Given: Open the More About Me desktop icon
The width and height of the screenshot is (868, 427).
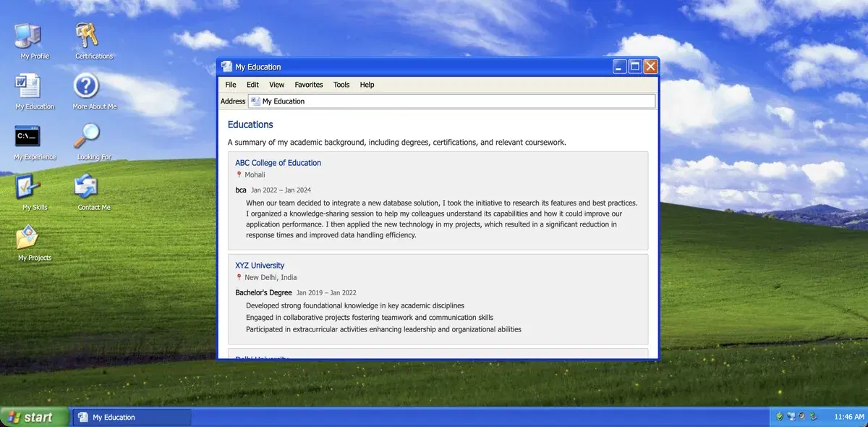Looking at the screenshot, I should (x=94, y=90).
